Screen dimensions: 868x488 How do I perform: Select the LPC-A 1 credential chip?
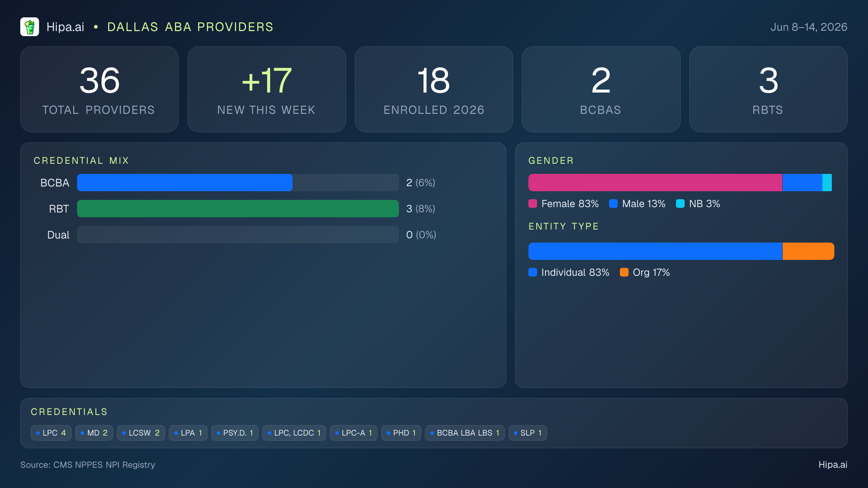pos(354,433)
